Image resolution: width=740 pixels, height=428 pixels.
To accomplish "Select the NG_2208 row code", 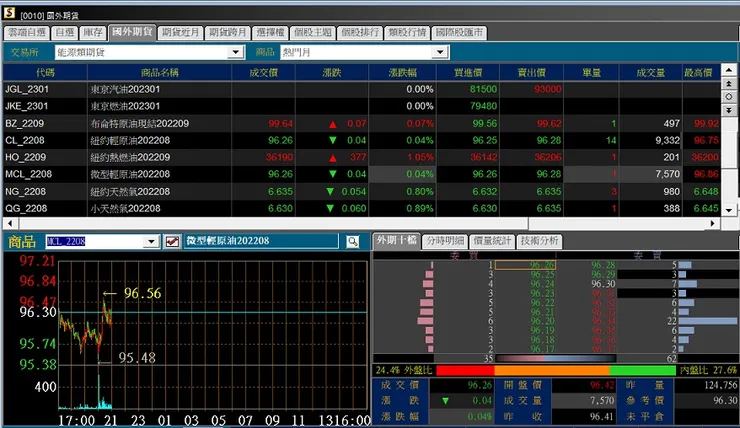I will [x=25, y=192].
